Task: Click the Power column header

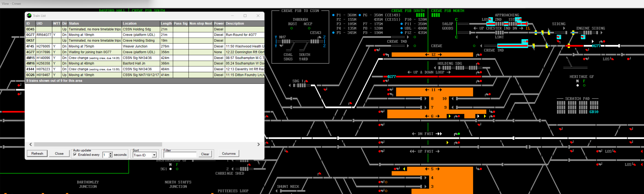Action: point(219,23)
